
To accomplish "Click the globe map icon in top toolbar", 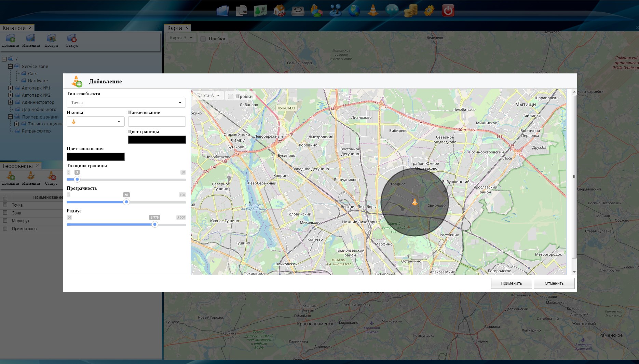I will point(354,11).
